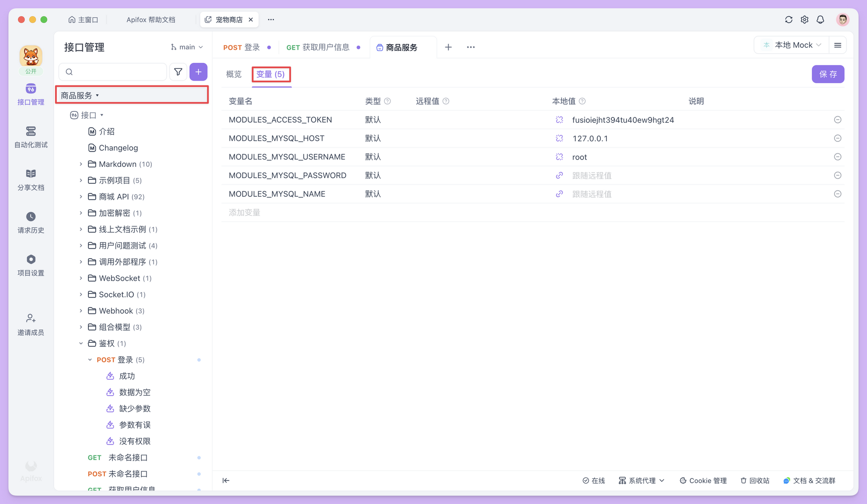Click the sidebar search field

[113, 72]
